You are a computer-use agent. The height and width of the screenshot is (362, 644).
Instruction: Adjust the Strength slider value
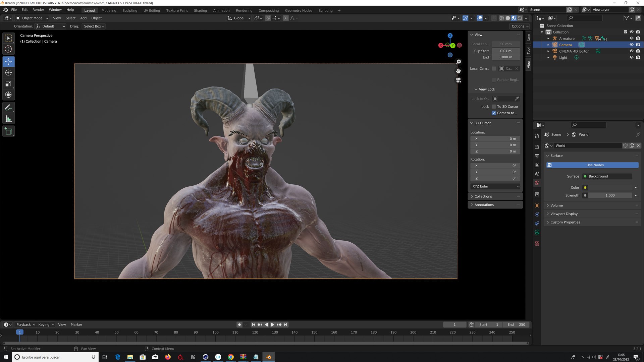610,195
